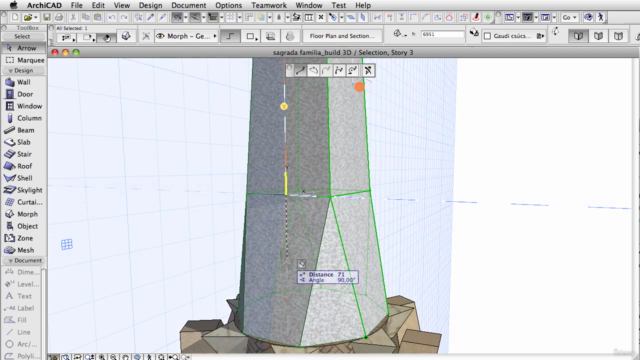Image resolution: width=640 pixels, height=360 pixels.
Task: Open the Teamwork menu
Action: point(269,5)
